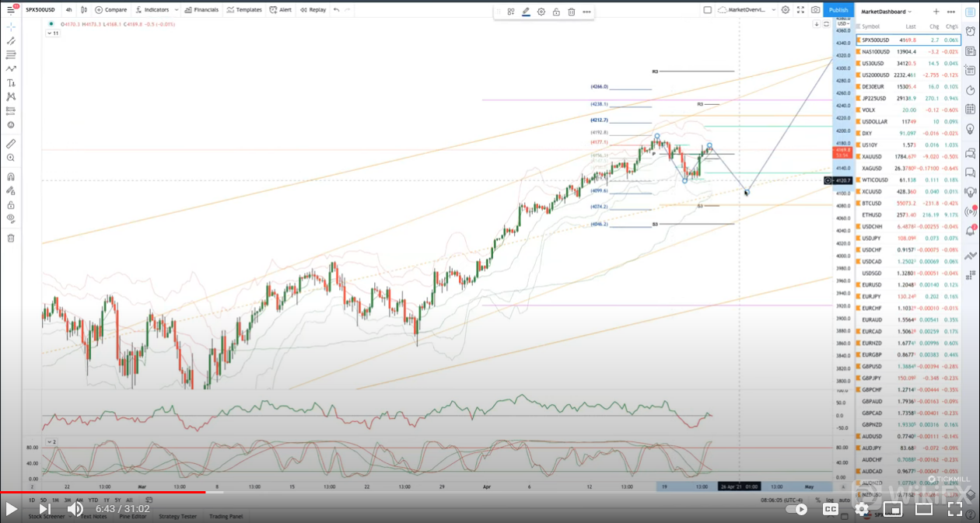
Task: Open the Pine Editor tab
Action: (x=133, y=516)
